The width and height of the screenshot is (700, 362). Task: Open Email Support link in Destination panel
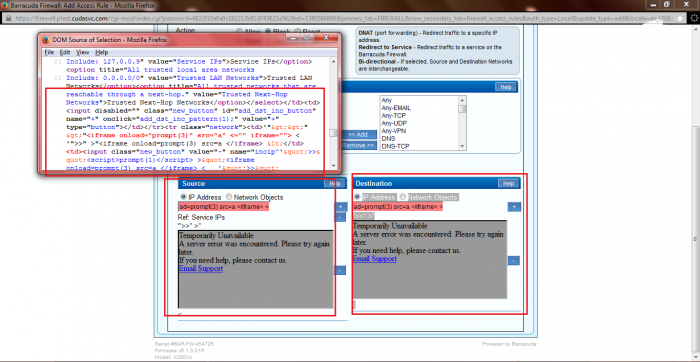(x=375, y=258)
